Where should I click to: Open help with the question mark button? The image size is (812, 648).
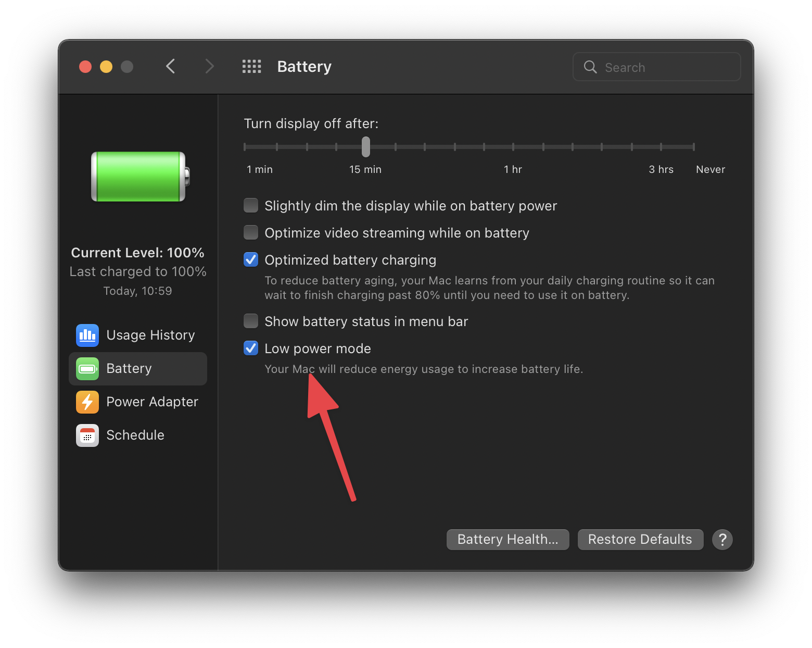[x=722, y=540]
